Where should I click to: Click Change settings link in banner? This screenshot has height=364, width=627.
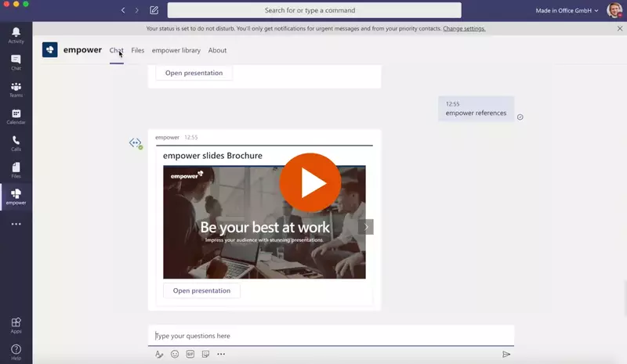pyautogui.click(x=464, y=28)
